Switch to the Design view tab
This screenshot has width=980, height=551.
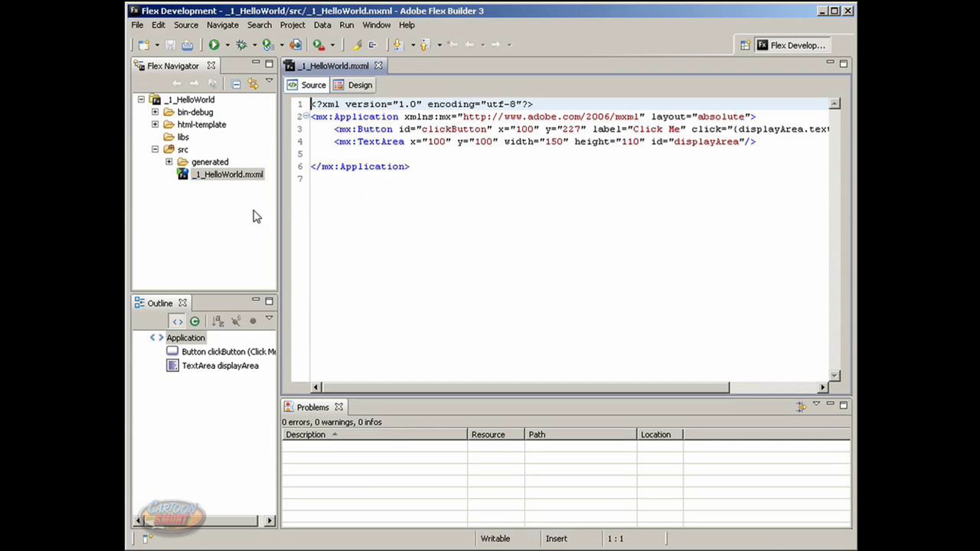(x=354, y=85)
